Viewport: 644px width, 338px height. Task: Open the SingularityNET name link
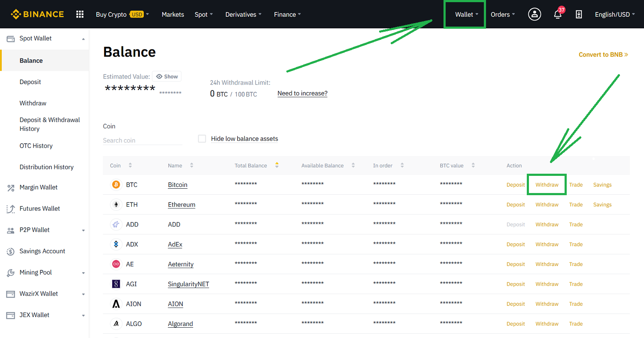(188, 284)
